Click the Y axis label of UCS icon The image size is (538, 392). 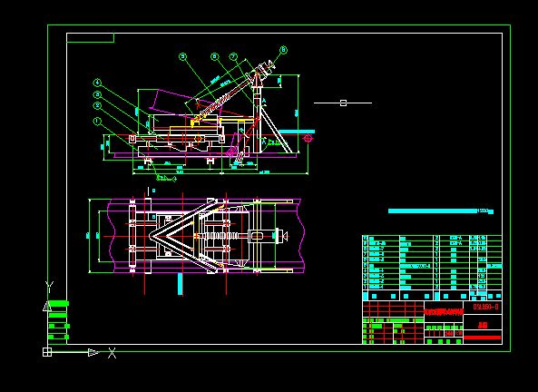coord(49,288)
